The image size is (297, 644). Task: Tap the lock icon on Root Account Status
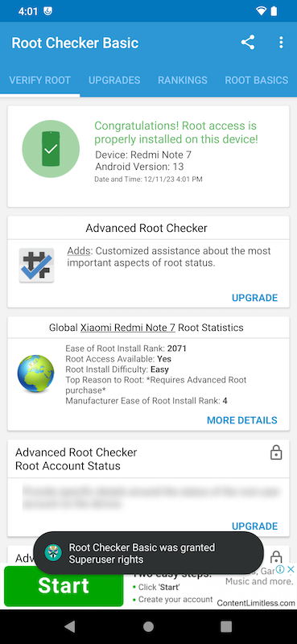tap(276, 452)
